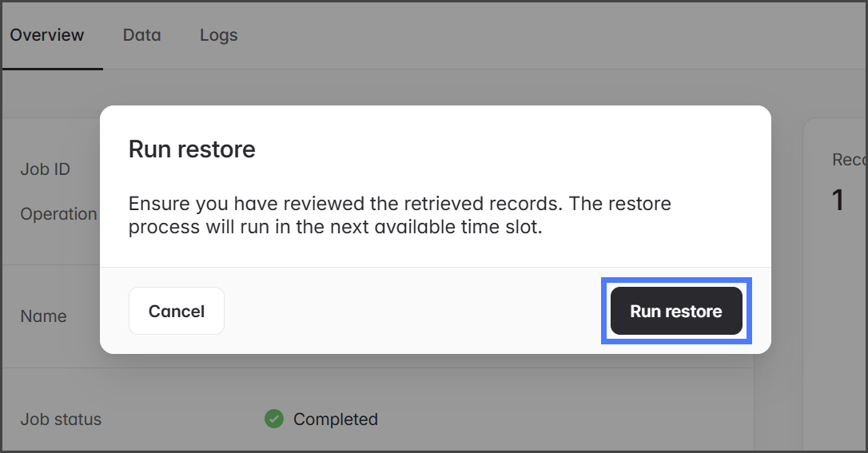
Task: Confirm with the Run restore button
Action: [x=676, y=311]
